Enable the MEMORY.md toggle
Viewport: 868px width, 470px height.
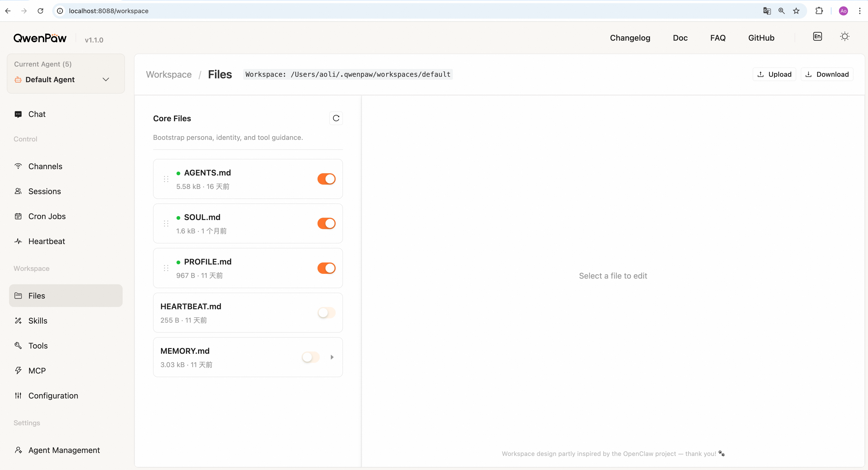coord(310,357)
